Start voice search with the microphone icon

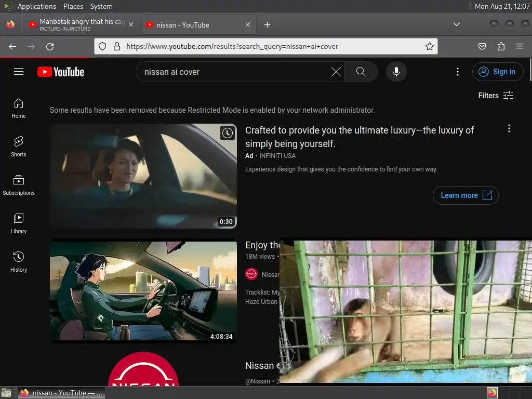click(x=396, y=72)
